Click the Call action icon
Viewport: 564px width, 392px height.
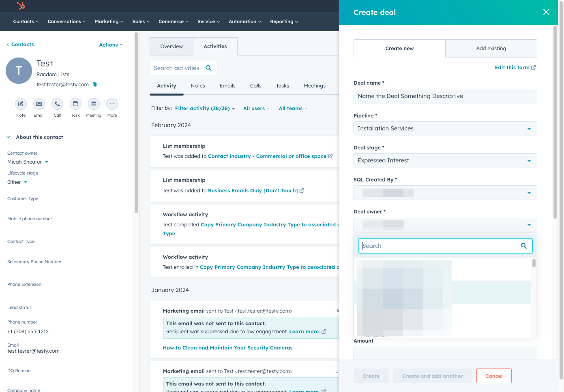tap(57, 104)
